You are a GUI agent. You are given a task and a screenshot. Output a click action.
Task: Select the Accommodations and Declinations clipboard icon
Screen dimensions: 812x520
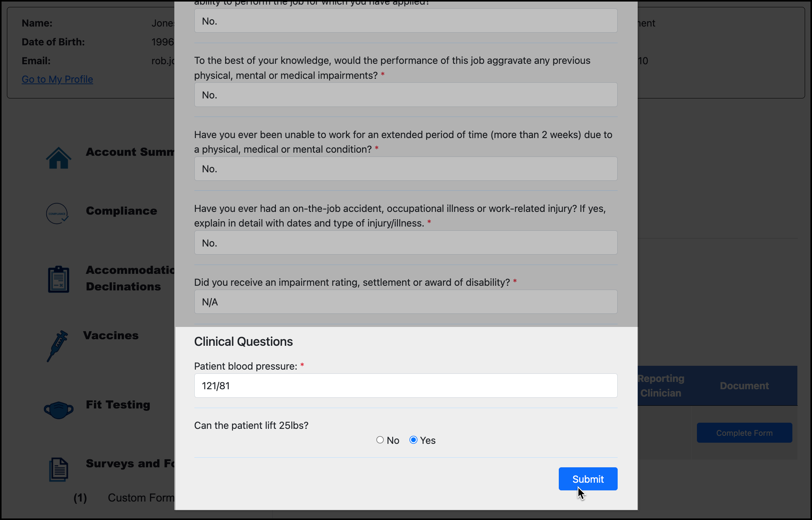(x=58, y=278)
